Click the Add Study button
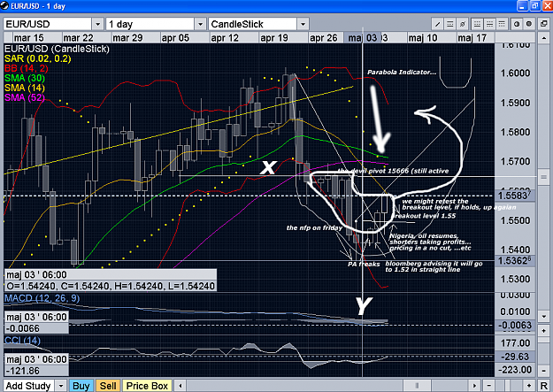Viewport: 553px width, 392px height. point(28,386)
